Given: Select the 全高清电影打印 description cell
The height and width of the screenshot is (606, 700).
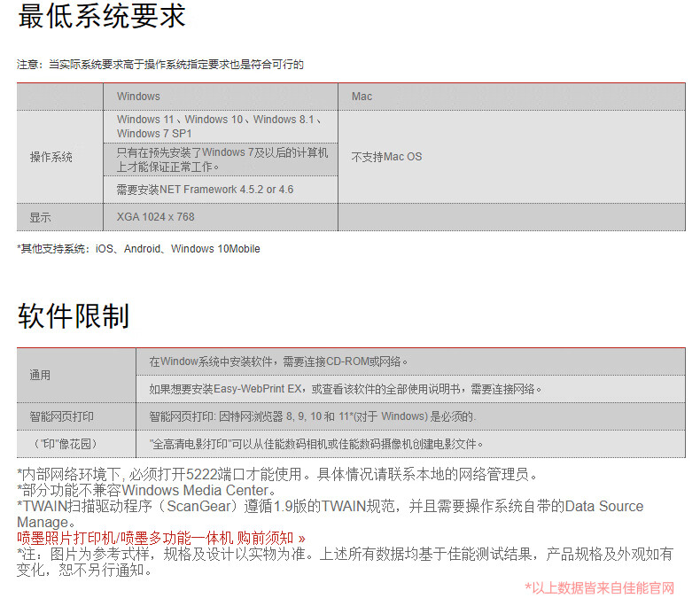Looking at the screenshot, I should tap(411, 444).
